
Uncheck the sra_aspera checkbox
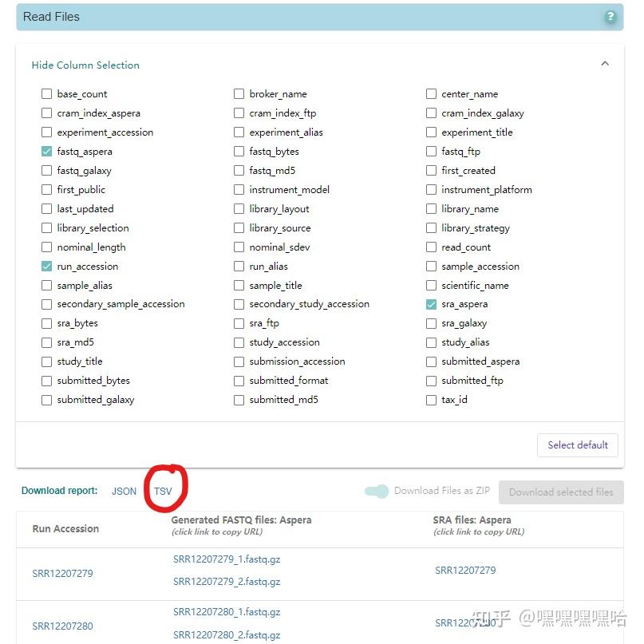pos(431,304)
